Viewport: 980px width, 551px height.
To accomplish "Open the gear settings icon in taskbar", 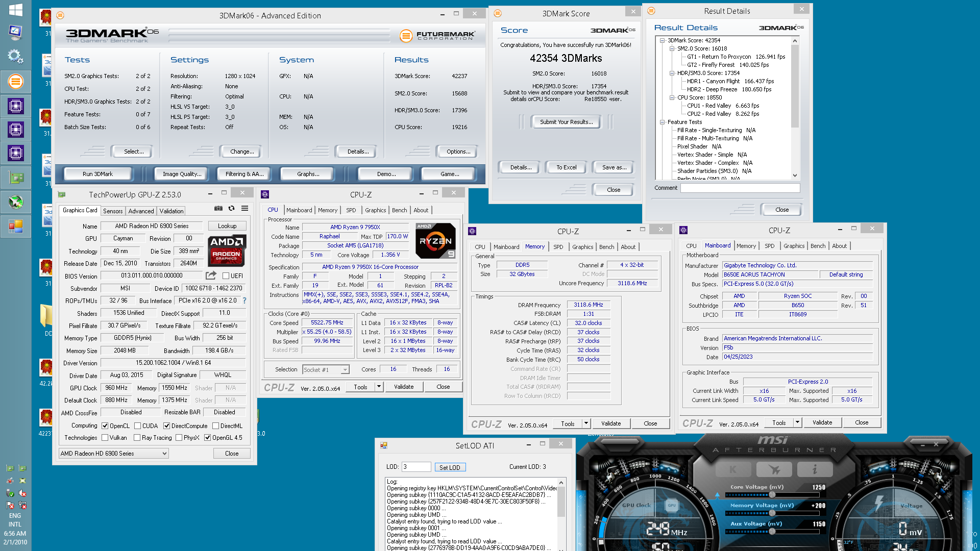I will [x=15, y=57].
